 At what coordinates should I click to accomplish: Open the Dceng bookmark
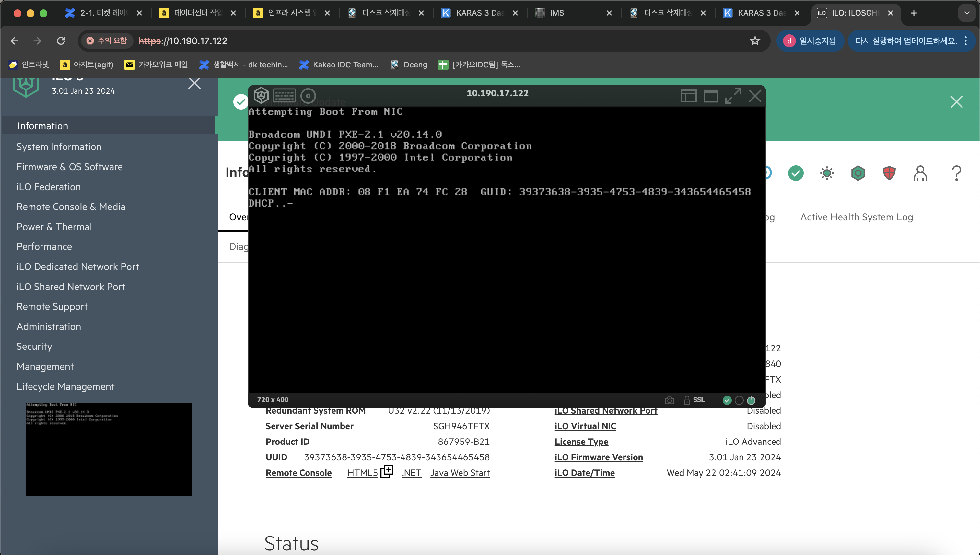(x=409, y=65)
